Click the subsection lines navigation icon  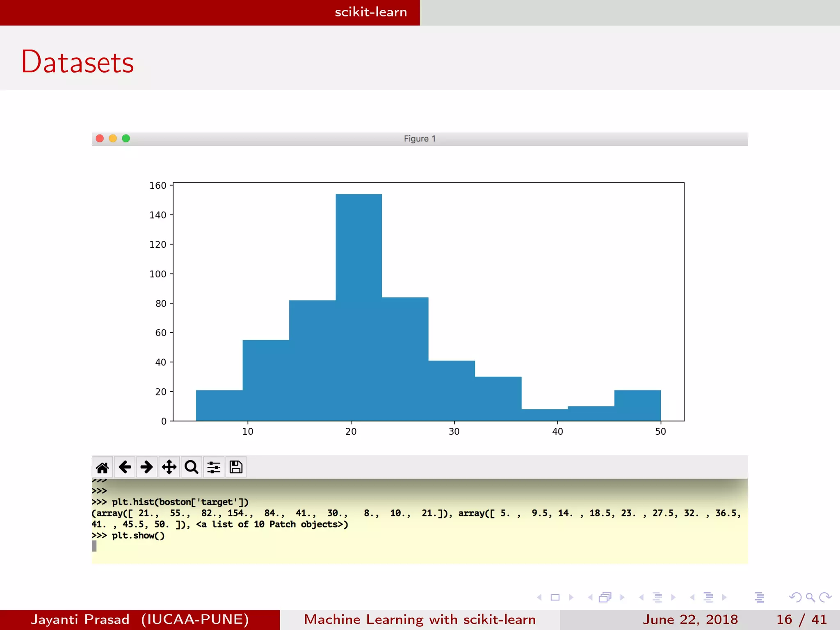657,597
